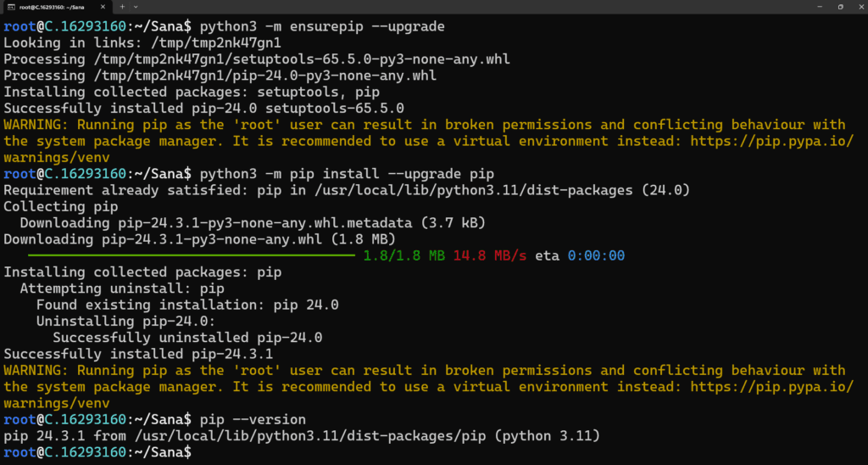This screenshot has height=465, width=868.
Task: Click the second https://pip.pypa.io/ link near bottom
Action: click(x=772, y=387)
